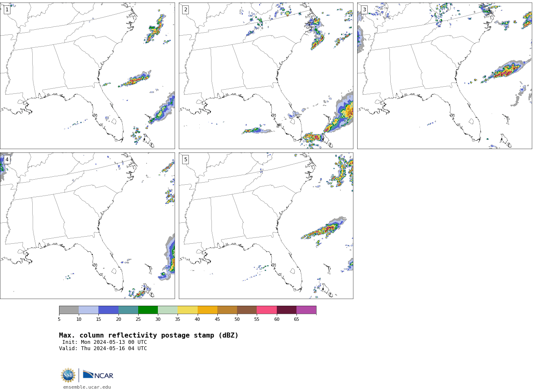Click the NCAR logo

(x=98, y=375)
